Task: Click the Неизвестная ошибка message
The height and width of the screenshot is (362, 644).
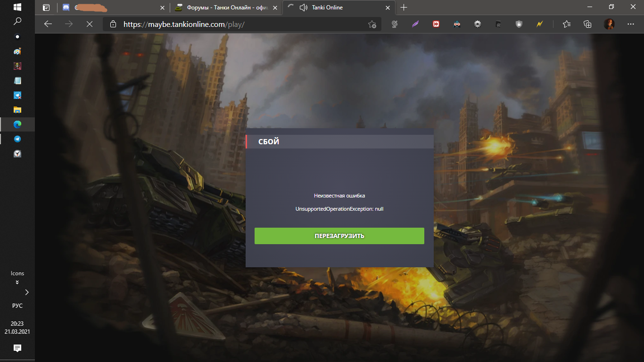Action: pos(339,196)
